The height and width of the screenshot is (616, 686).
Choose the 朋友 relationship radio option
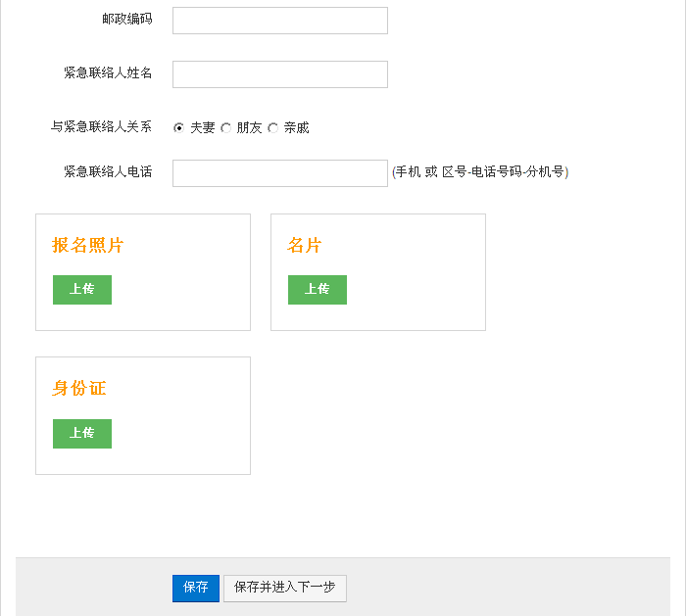click(225, 128)
